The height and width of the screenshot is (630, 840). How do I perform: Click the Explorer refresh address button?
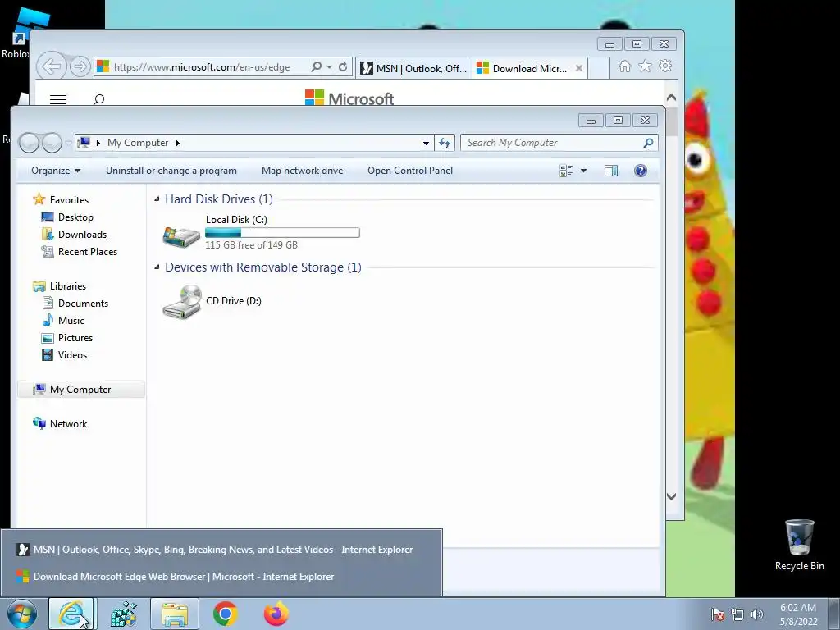tap(445, 143)
